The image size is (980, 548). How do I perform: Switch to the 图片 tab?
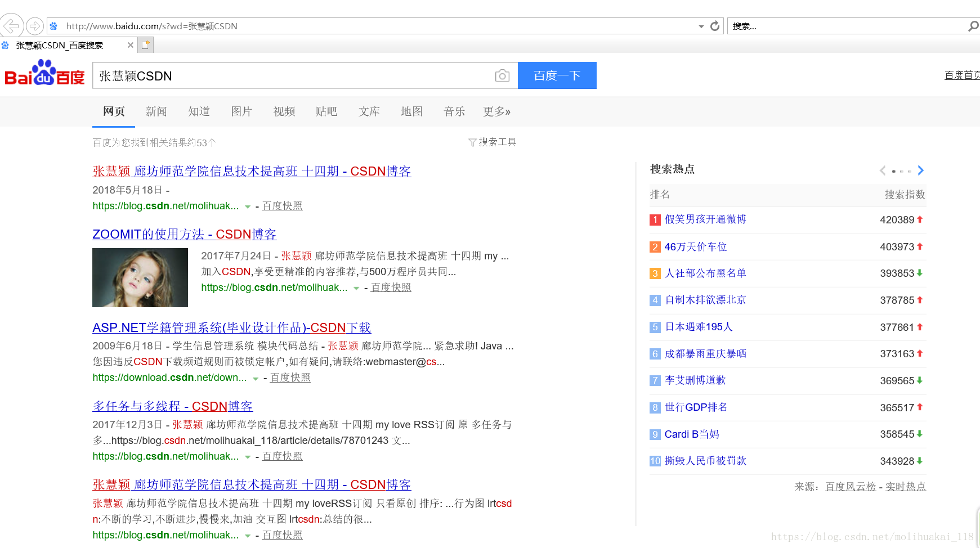(x=241, y=111)
